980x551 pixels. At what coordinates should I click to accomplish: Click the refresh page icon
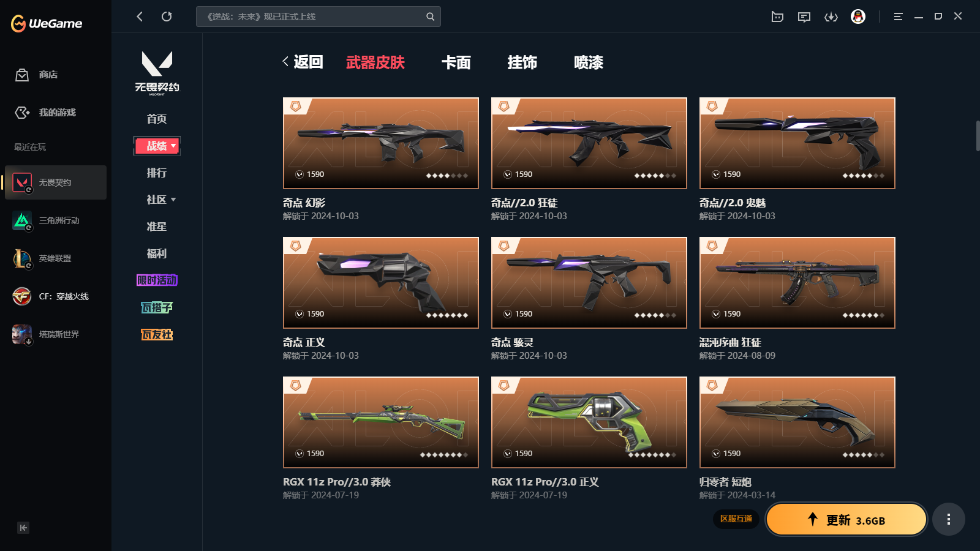(x=167, y=17)
